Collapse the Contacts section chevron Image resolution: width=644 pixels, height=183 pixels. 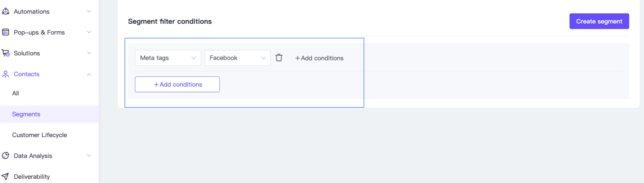[x=89, y=74]
